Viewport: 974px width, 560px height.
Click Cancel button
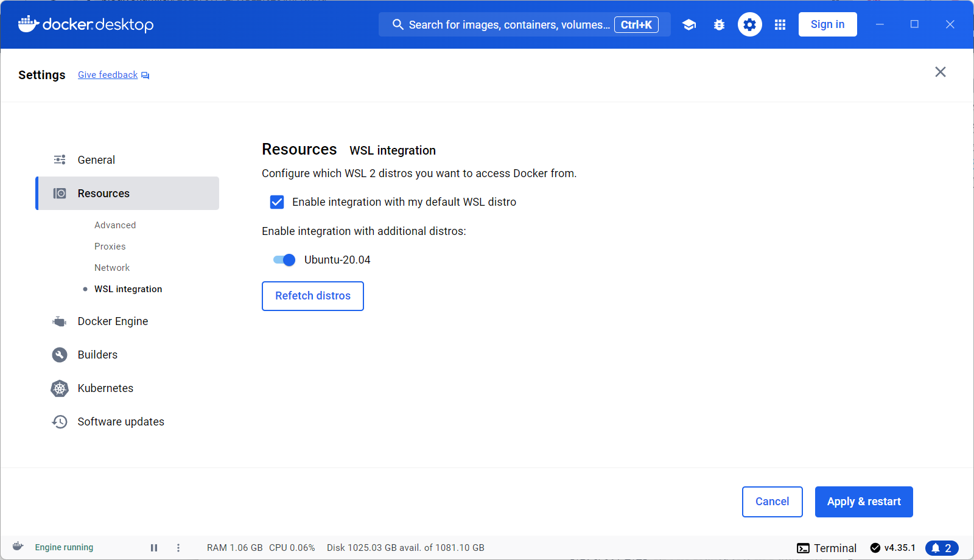pos(773,502)
